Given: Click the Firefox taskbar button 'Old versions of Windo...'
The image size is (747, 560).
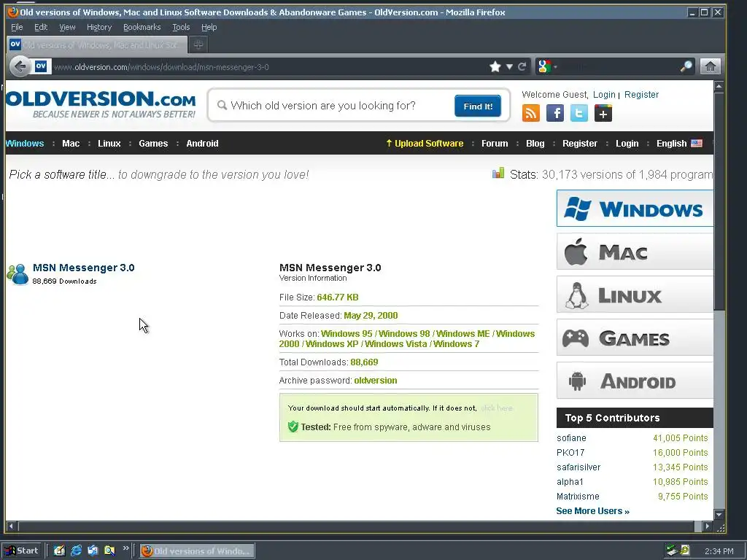Looking at the screenshot, I should (x=197, y=551).
